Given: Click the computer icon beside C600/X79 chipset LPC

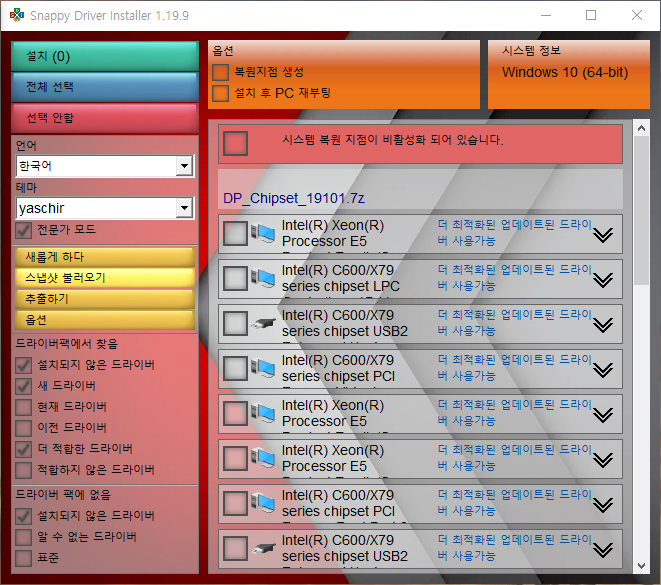Looking at the screenshot, I should (263, 279).
